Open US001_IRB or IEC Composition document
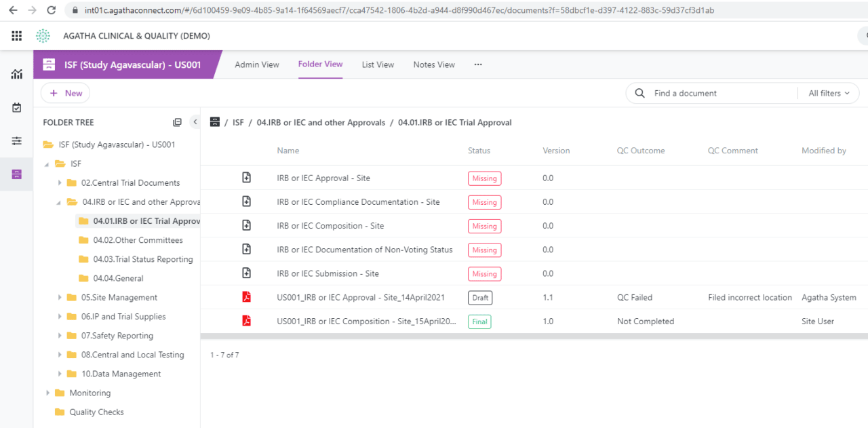Viewport: 868px width, 428px height. coord(367,321)
